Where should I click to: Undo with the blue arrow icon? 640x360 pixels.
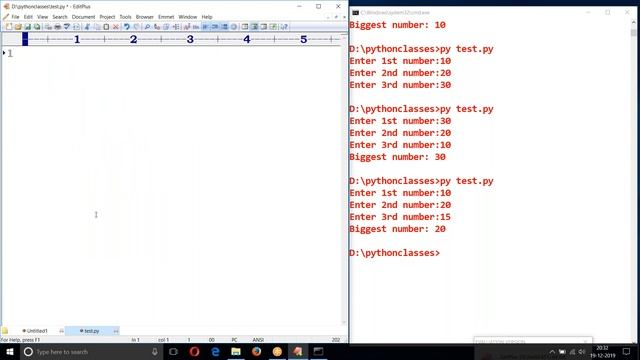pos(127,27)
